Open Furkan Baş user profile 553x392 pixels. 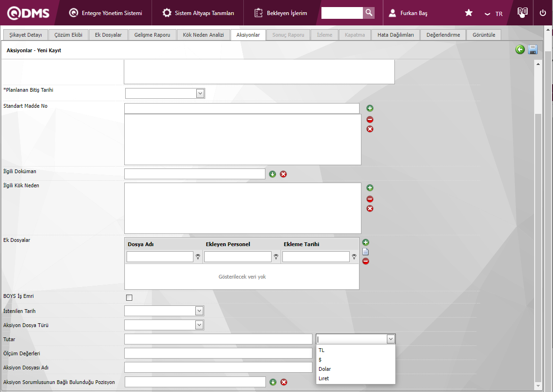pyautogui.click(x=408, y=13)
